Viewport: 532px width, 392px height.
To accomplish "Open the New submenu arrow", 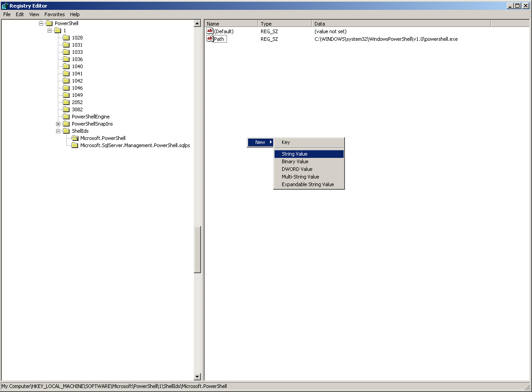I will (271, 142).
